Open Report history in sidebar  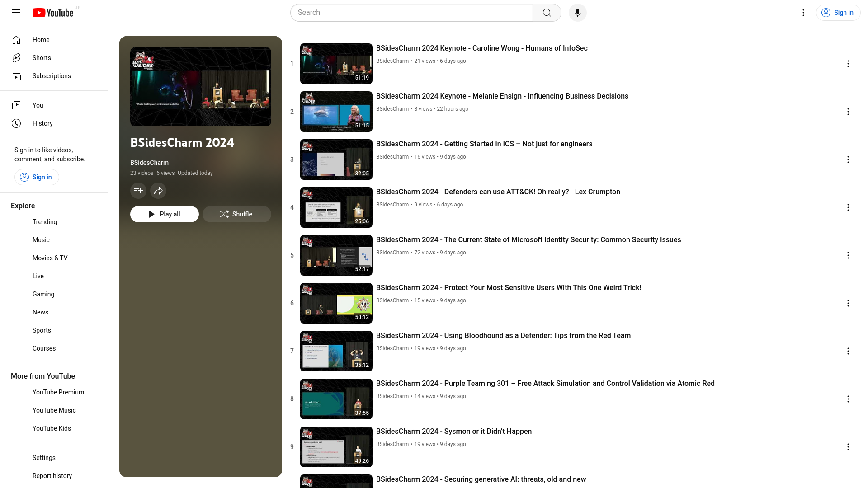coord(54,476)
